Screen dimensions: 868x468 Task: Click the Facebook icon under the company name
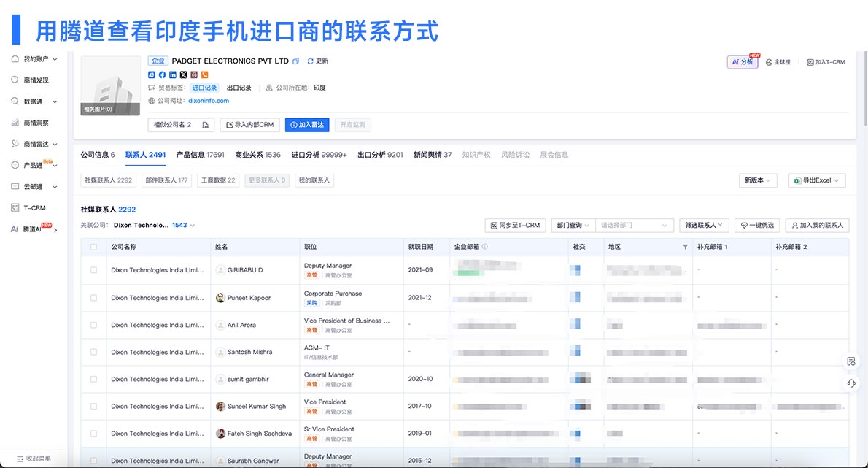(x=162, y=74)
